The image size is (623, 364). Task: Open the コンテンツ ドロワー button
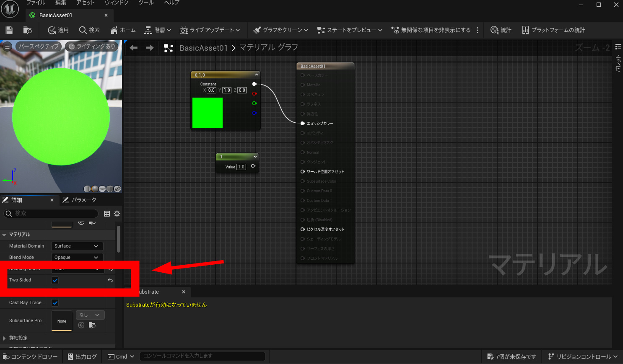(x=30, y=357)
